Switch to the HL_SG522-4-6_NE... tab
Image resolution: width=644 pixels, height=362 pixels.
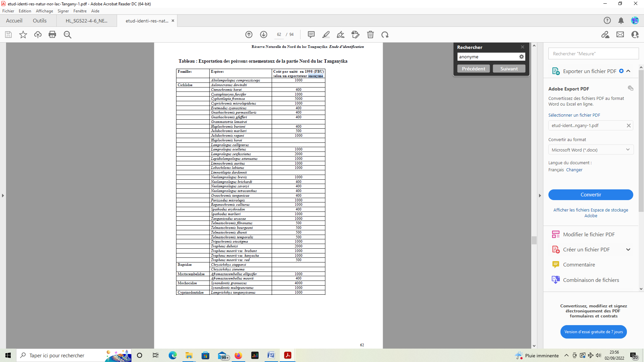(87, 21)
